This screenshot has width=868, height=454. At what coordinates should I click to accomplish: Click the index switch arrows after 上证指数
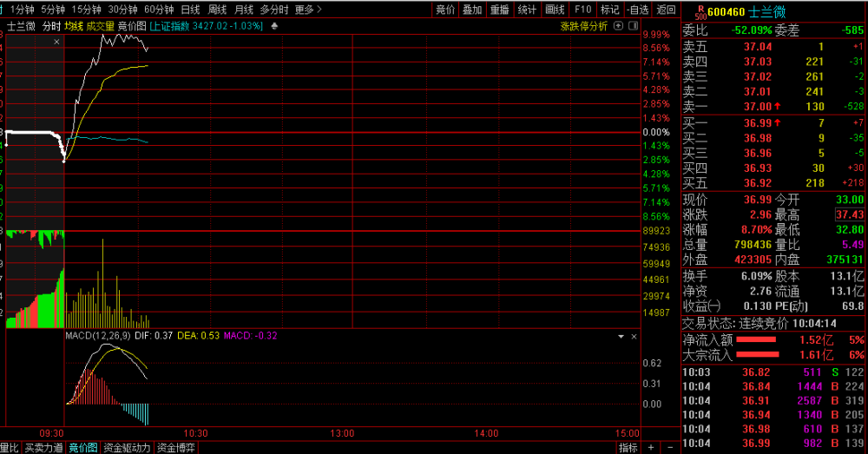pos(274,26)
